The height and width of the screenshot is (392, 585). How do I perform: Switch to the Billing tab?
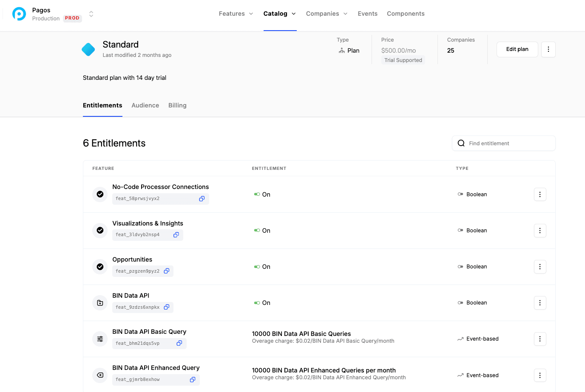pyautogui.click(x=177, y=105)
